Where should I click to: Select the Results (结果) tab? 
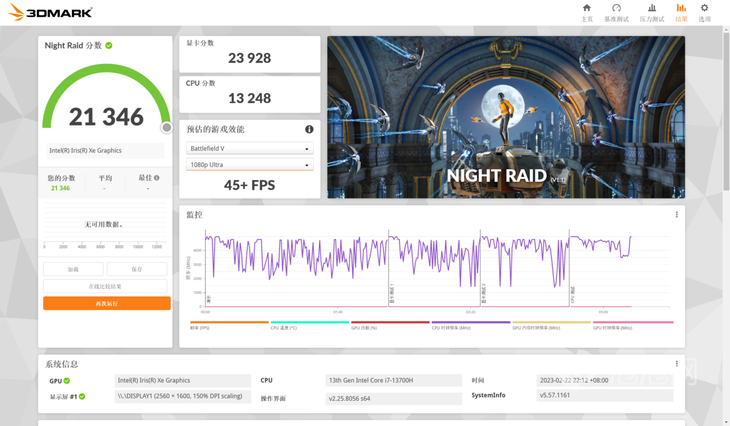click(681, 13)
